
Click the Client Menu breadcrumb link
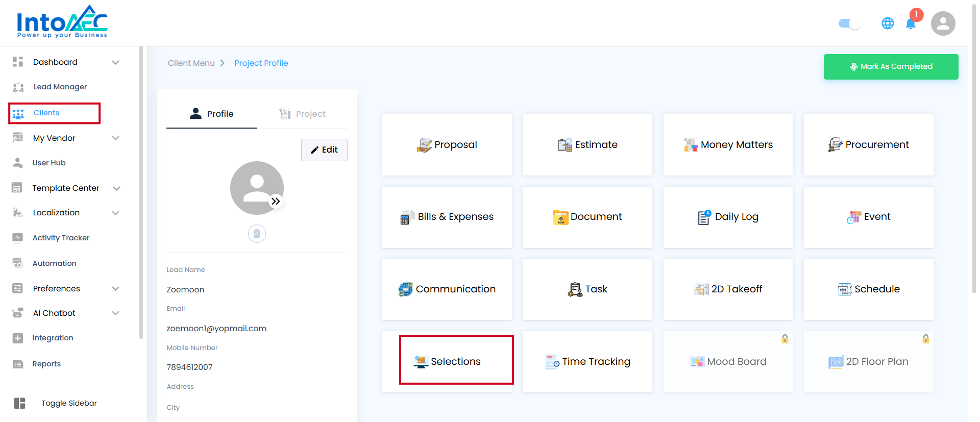click(x=191, y=63)
